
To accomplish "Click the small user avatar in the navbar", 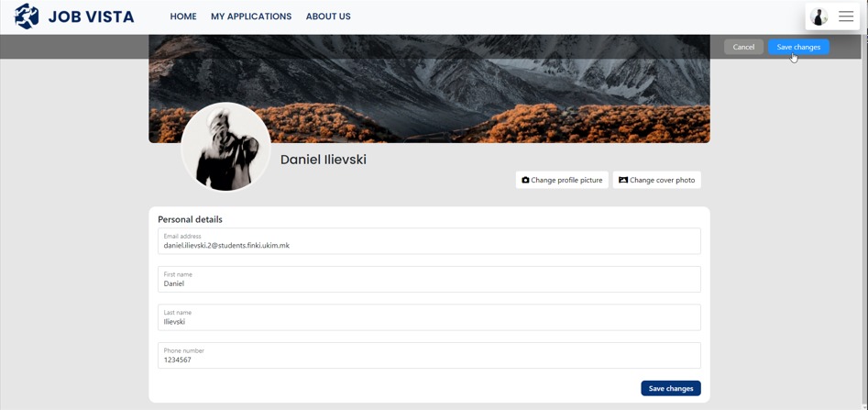I will 819,17.
